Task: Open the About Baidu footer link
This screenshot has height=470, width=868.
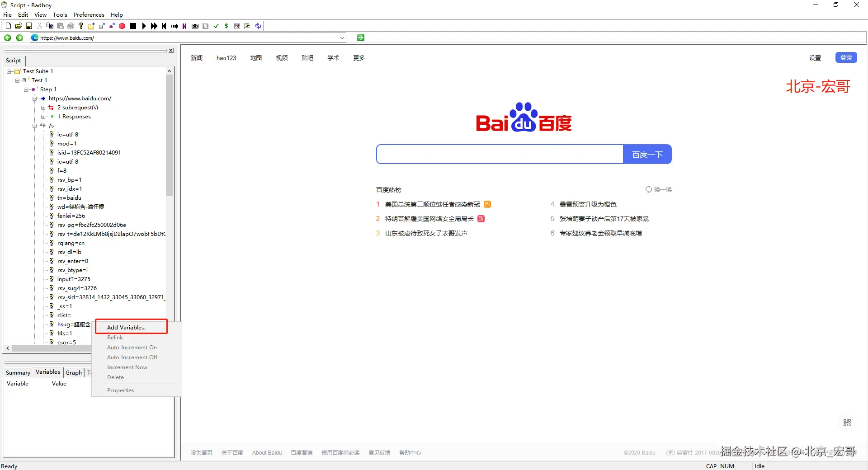Action: tap(267, 453)
